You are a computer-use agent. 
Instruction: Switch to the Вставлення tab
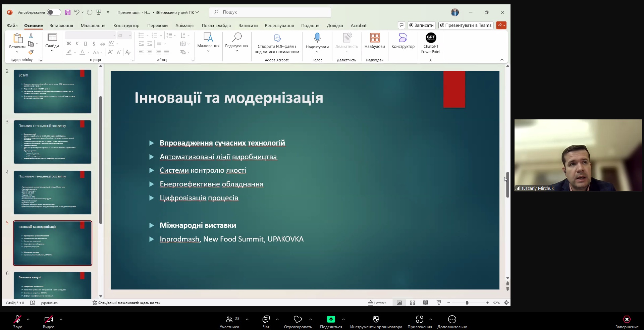click(x=61, y=25)
